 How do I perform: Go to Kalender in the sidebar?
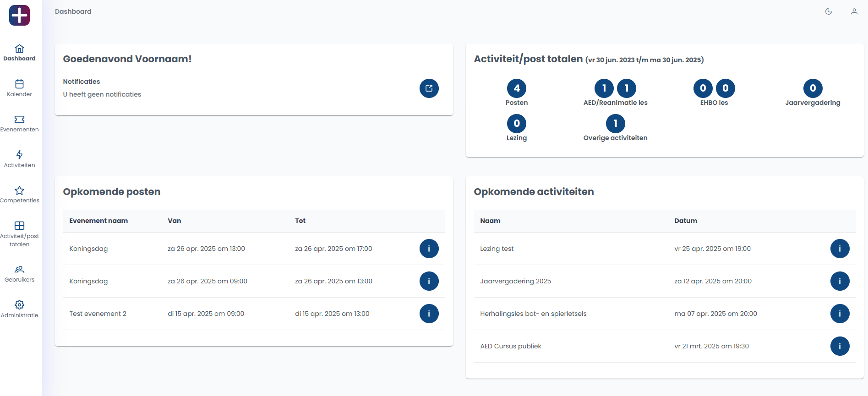[x=19, y=88]
